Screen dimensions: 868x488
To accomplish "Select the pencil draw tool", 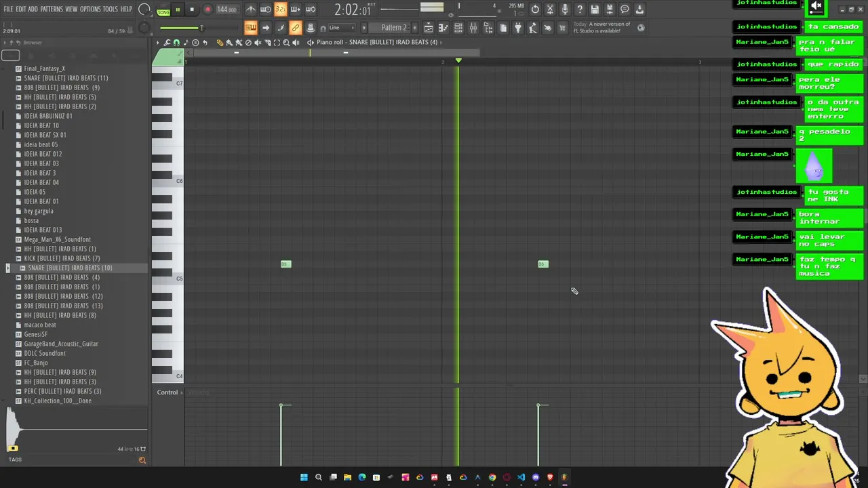I will (220, 42).
